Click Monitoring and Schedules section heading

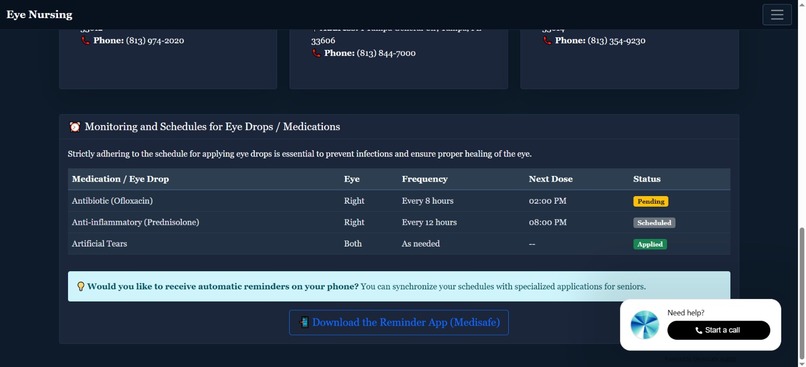click(x=212, y=126)
